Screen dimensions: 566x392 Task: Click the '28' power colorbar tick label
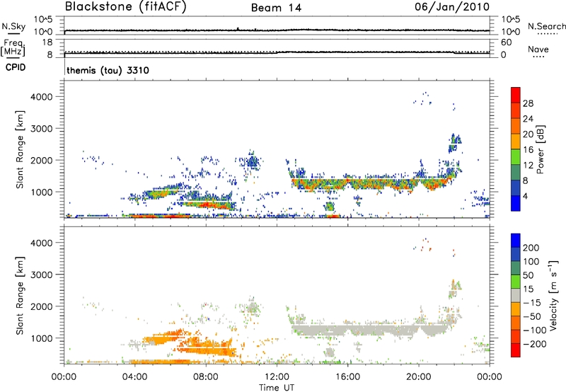pyautogui.click(x=528, y=103)
